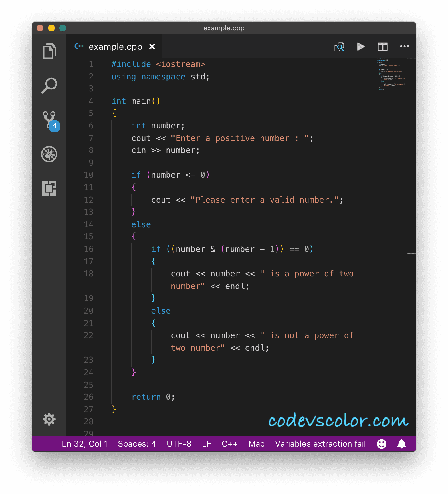Close the example.cpp tab
Viewport: 448px width, 494px height.
pyautogui.click(x=152, y=47)
